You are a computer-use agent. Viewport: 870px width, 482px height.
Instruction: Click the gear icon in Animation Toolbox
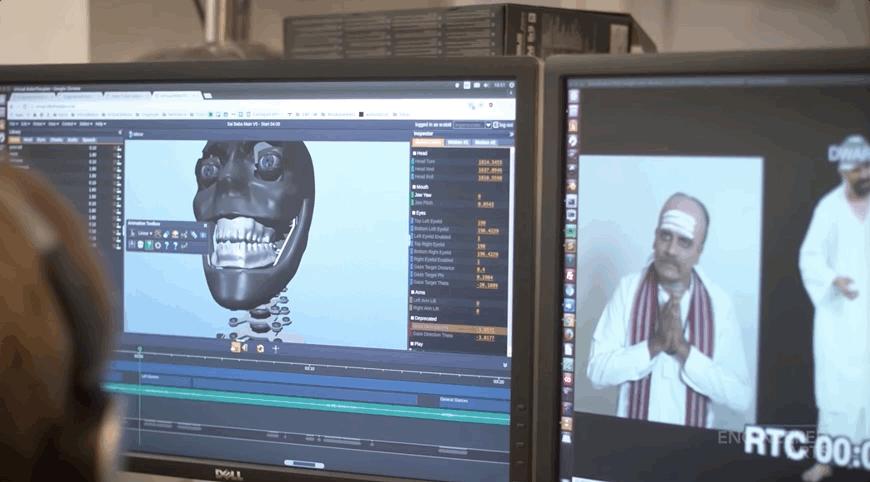[x=158, y=245]
